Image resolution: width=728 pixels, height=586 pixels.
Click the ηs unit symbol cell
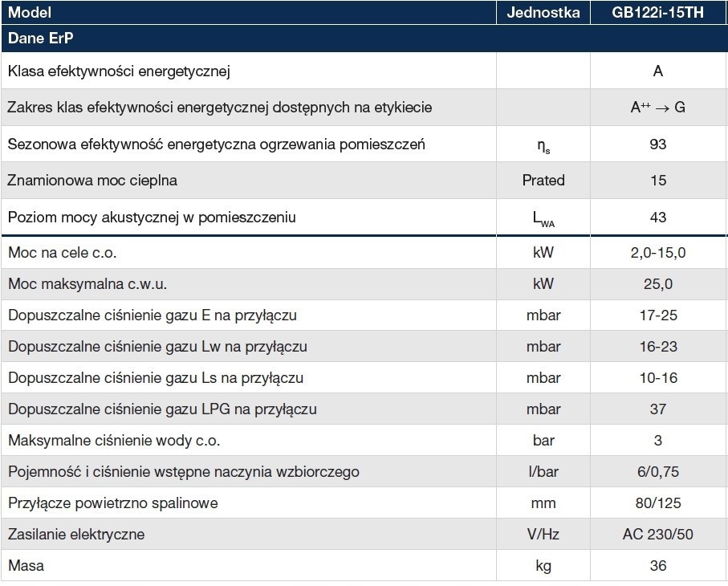pos(543,145)
